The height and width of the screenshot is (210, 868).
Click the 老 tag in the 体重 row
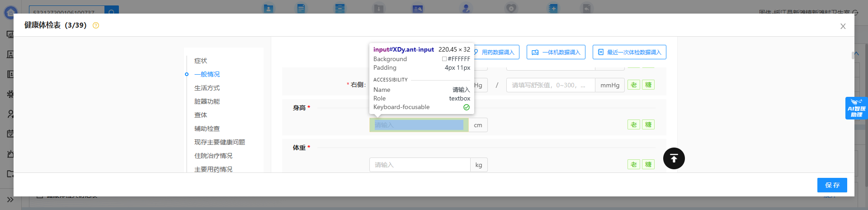[x=633, y=165]
